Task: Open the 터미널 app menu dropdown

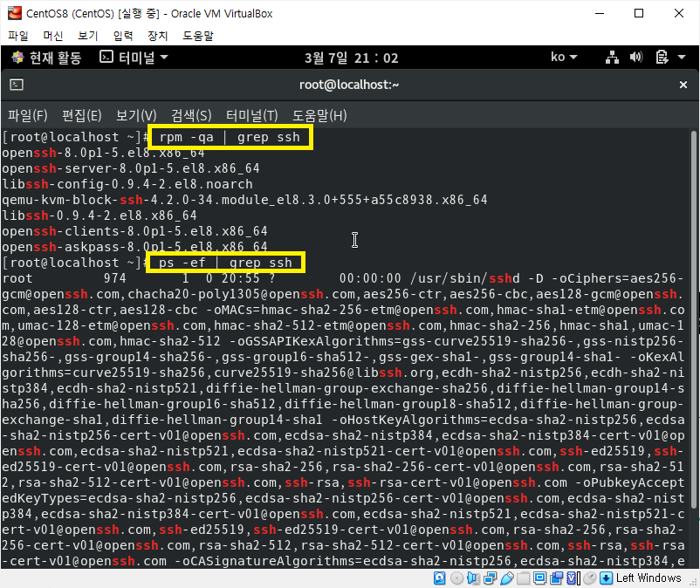Action: point(134,57)
